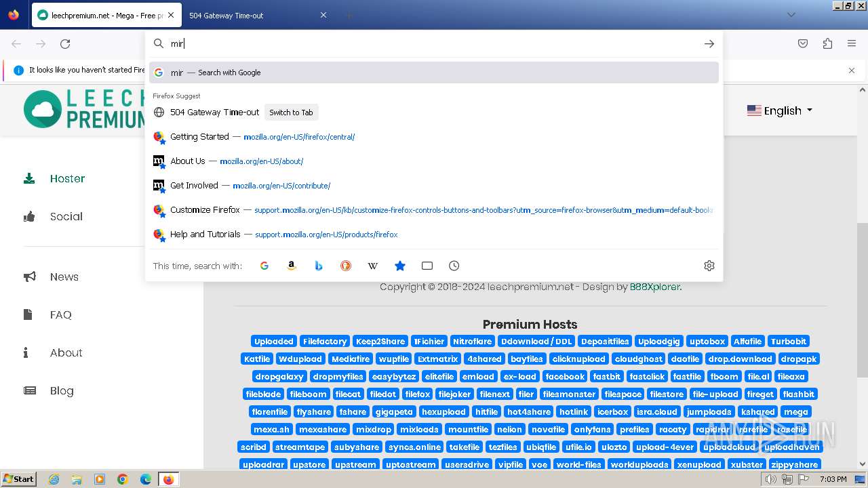The height and width of the screenshot is (488, 868).
Task: Click the go arrow in the address bar
Action: pyautogui.click(x=709, y=44)
